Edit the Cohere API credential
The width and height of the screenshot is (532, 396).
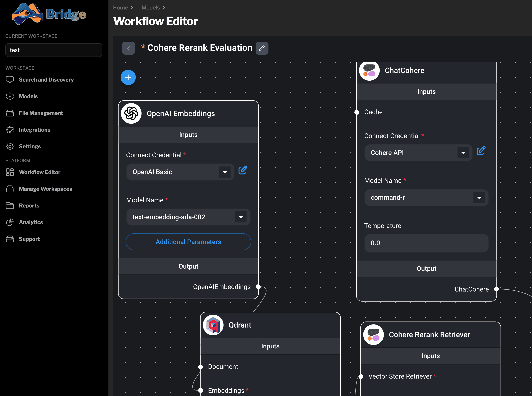[481, 151]
